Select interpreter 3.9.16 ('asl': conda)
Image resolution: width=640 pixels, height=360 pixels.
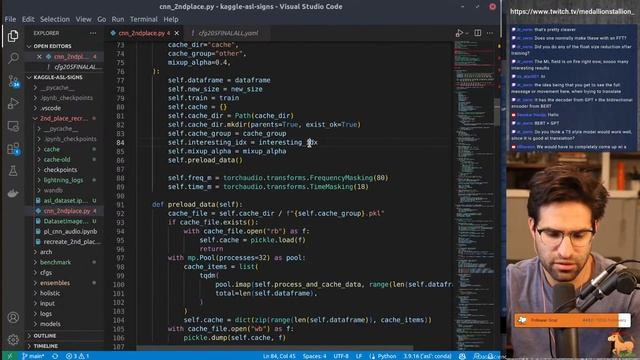427,356
